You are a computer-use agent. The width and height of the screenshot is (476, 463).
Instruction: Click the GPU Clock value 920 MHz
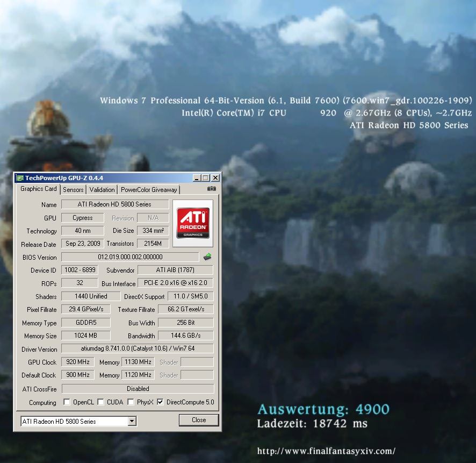coord(78,362)
